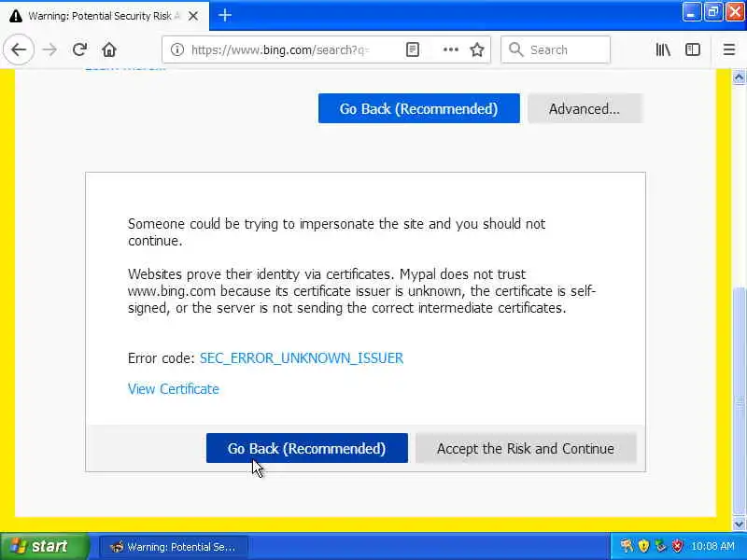Screen dimensions: 747x560
Task: Toggle Reader View icon in address bar
Action: pos(413,49)
